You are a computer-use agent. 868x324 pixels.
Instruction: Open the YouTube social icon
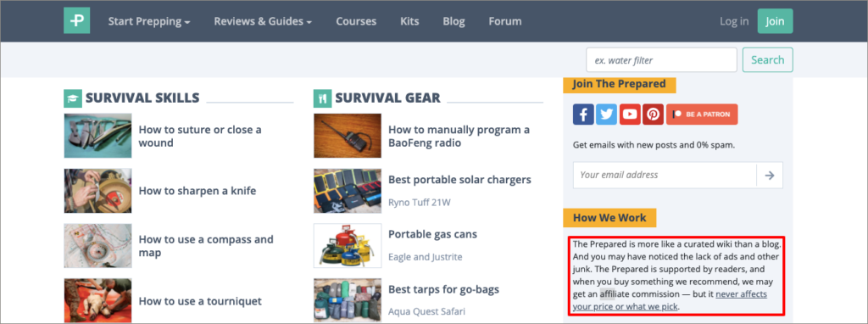(x=630, y=115)
